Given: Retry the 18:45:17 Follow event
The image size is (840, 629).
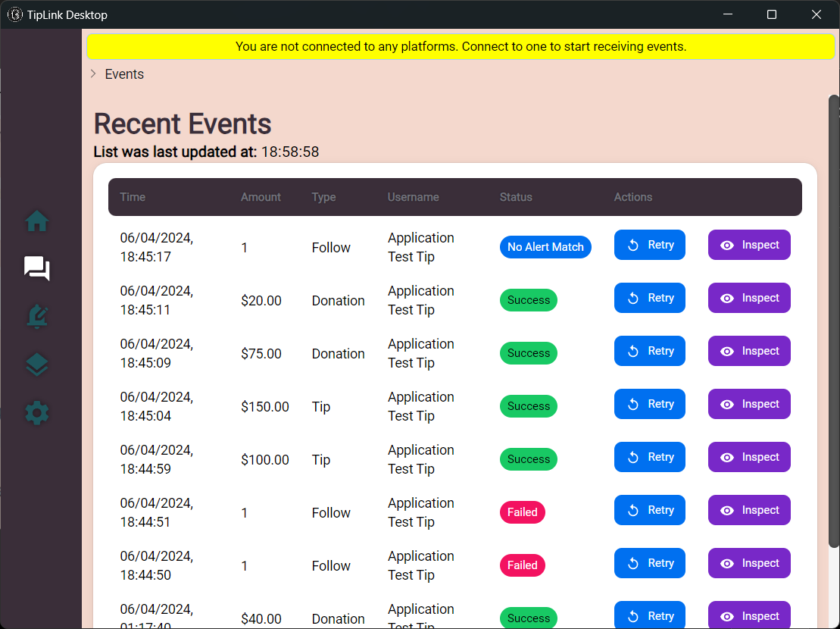Looking at the screenshot, I should click(649, 245).
